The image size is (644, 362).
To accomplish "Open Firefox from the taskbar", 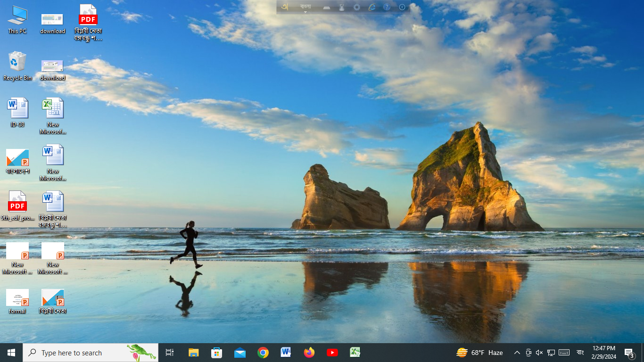I will [309, 353].
